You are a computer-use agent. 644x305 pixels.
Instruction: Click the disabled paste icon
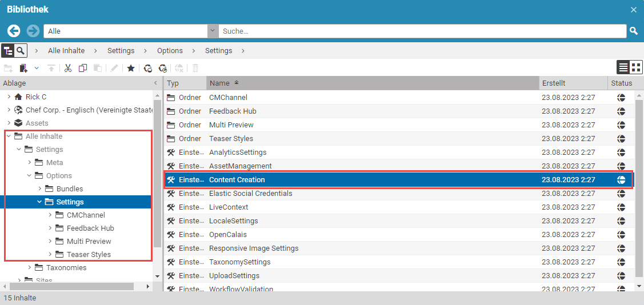click(97, 68)
